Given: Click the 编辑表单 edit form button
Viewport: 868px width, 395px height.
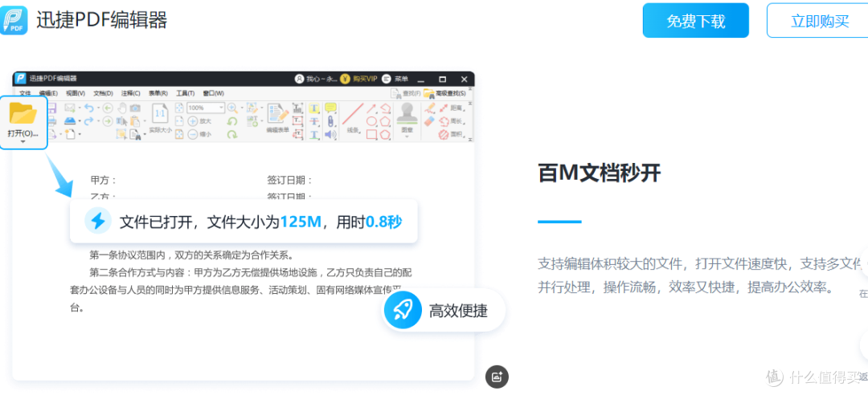Looking at the screenshot, I should (278, 118).
